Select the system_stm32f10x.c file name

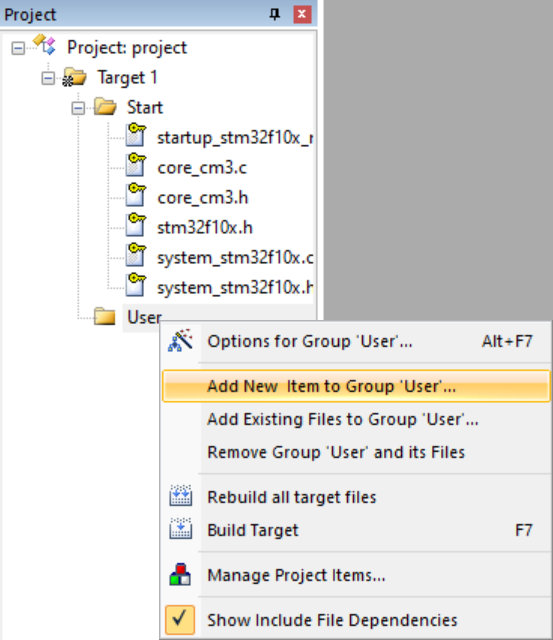235,258
